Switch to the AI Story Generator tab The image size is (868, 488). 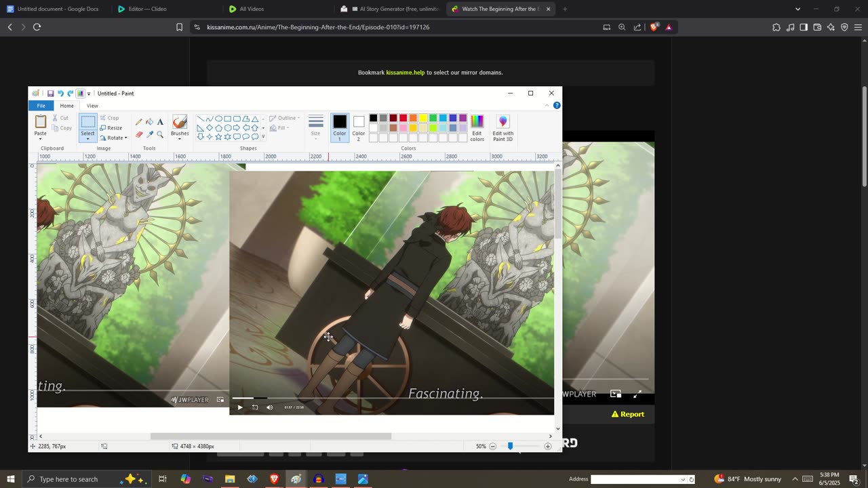[x=390, y=9]
